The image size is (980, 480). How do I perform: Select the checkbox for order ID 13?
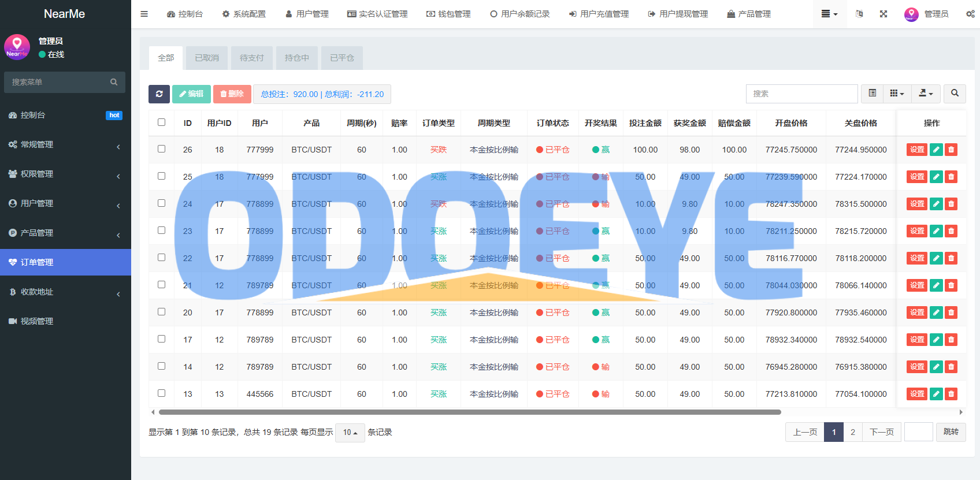tap(162, 393)
